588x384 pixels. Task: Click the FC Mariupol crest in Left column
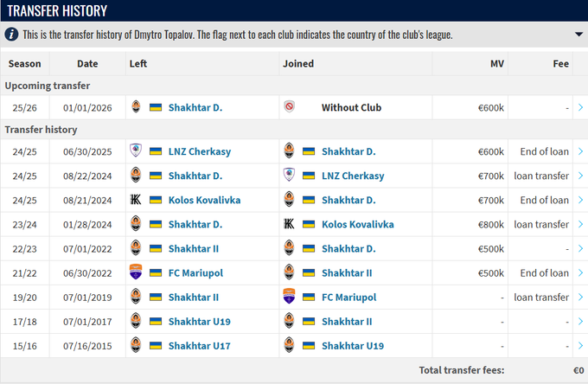(135, 272)
